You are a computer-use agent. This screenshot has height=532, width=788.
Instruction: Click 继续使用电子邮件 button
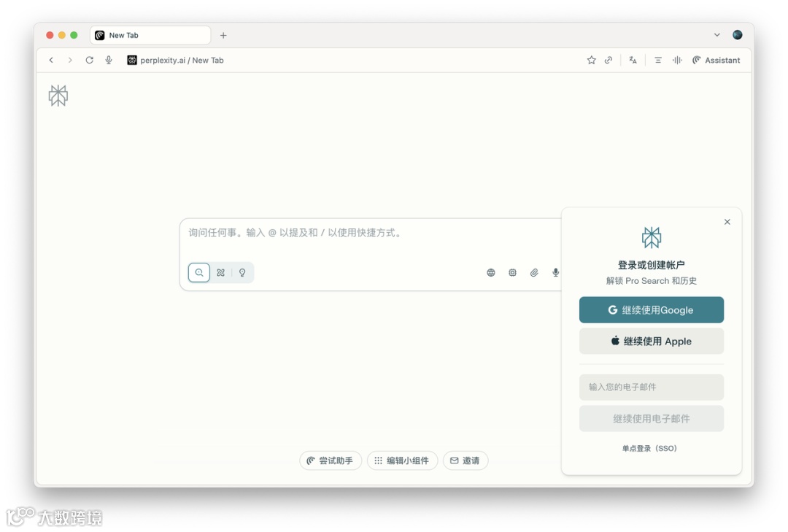point(652,418)
